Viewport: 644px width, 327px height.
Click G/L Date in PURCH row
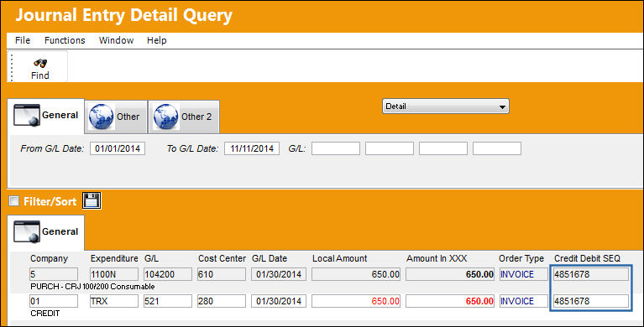pos(279,274)
